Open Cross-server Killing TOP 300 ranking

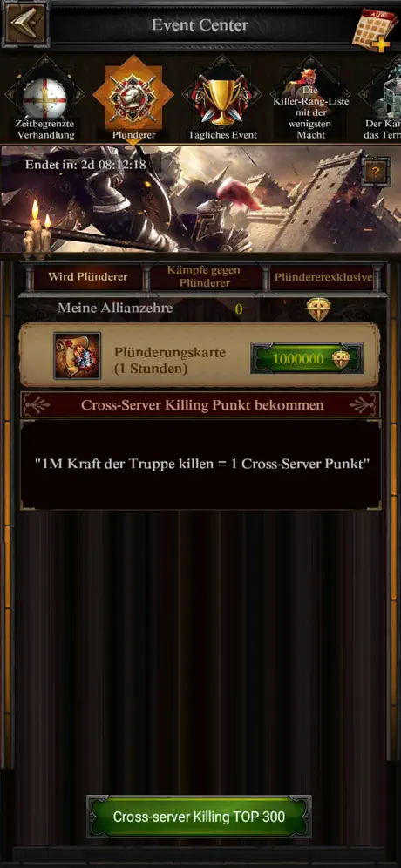tap(199, 817)
